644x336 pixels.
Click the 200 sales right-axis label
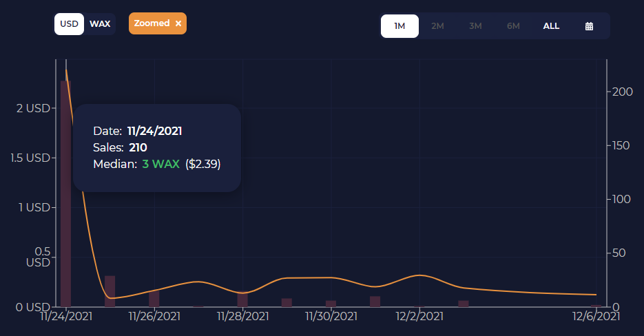[622, 92]
